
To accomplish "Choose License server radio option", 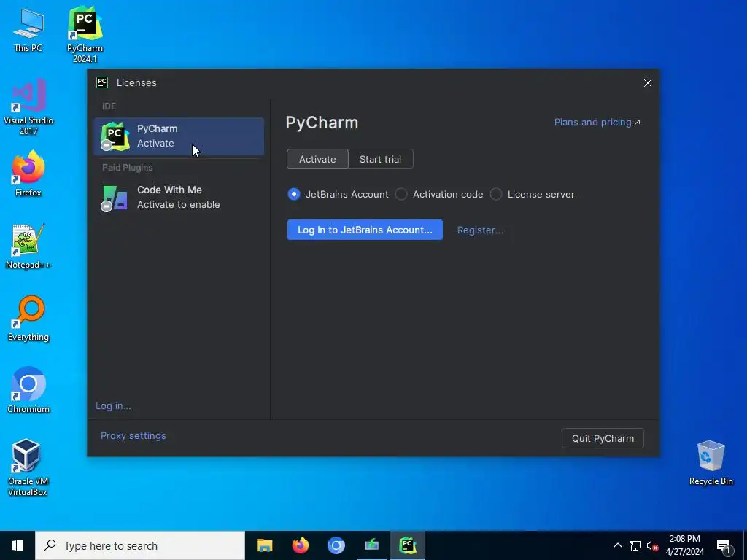I will (532, 194).
